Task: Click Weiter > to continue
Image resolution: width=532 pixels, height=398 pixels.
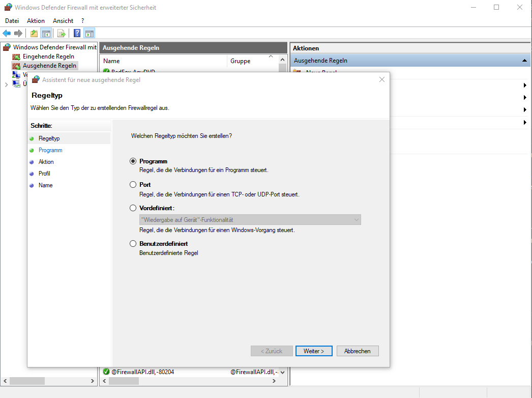Action: [314, 351]
